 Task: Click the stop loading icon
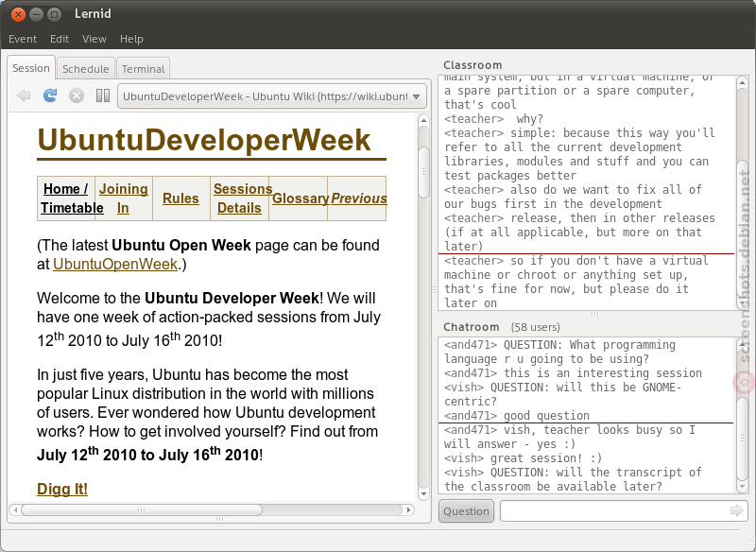coord(77,95)
